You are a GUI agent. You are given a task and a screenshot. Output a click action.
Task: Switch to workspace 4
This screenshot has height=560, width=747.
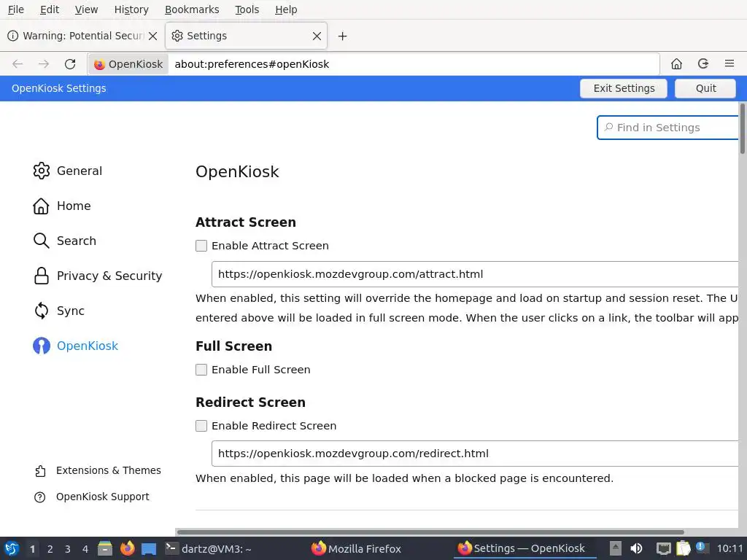click(x=85, y=549)
